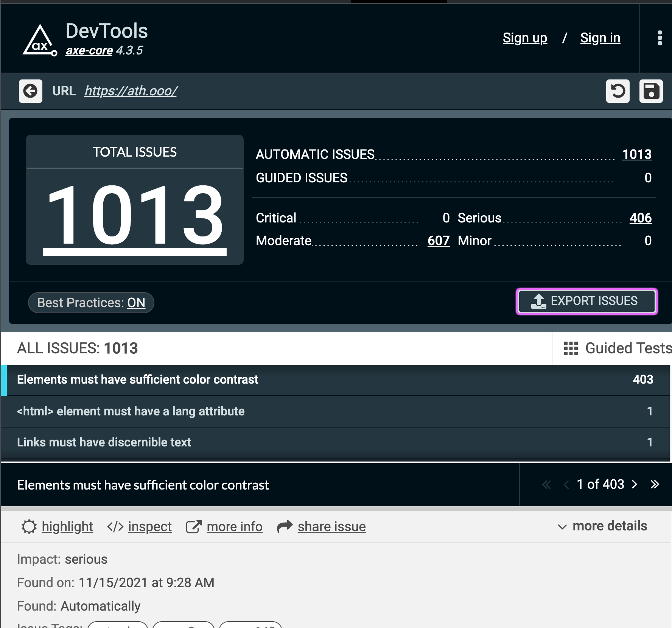Re-run the scan with the refresh icon

tap(618, 91)
